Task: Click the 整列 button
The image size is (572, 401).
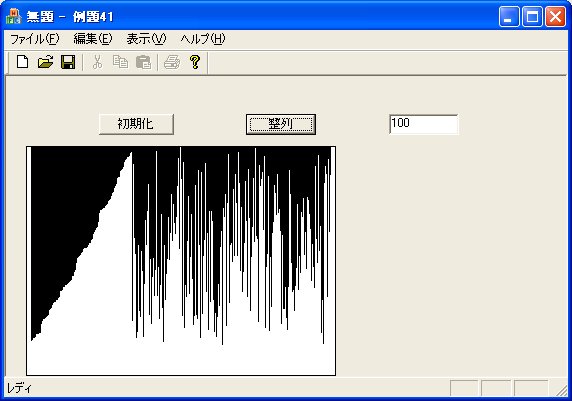Action: [x=281, y=124]
